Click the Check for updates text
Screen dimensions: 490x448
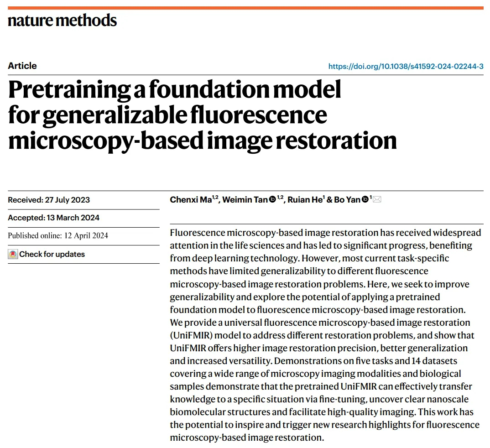pos(52,255)
